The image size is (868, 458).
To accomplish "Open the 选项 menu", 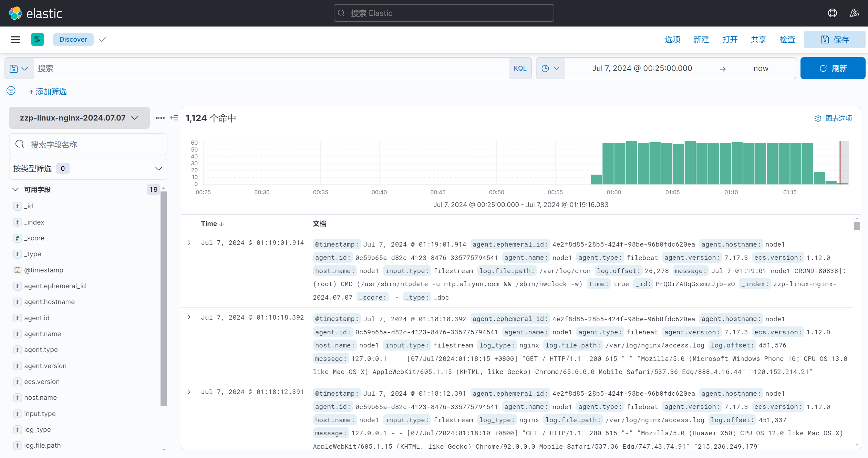I will pos(673,40).
